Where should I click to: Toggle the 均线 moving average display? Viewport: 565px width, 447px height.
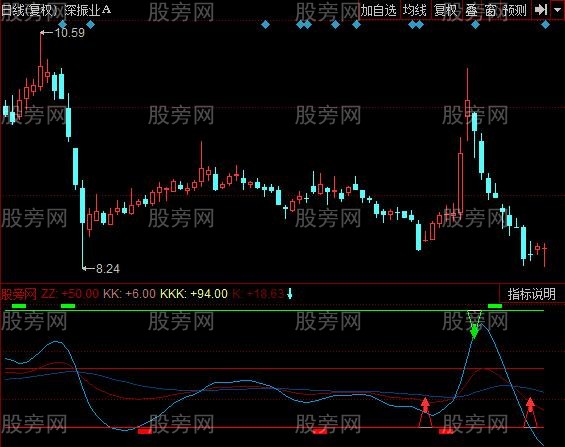tap(415, 10)
